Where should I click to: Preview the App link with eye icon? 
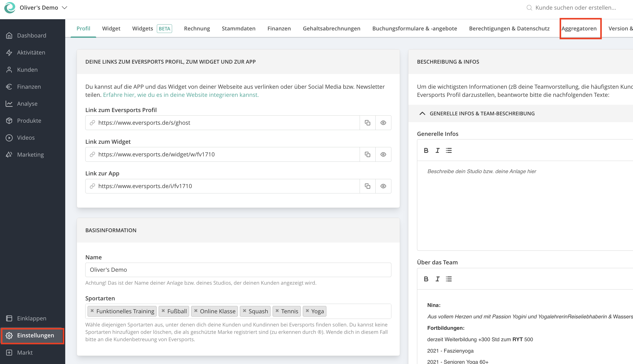(x=383, y=186)
